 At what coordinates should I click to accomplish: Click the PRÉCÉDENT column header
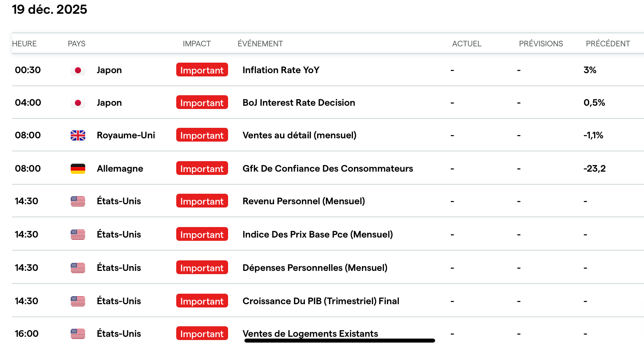(x=608, y=43)
